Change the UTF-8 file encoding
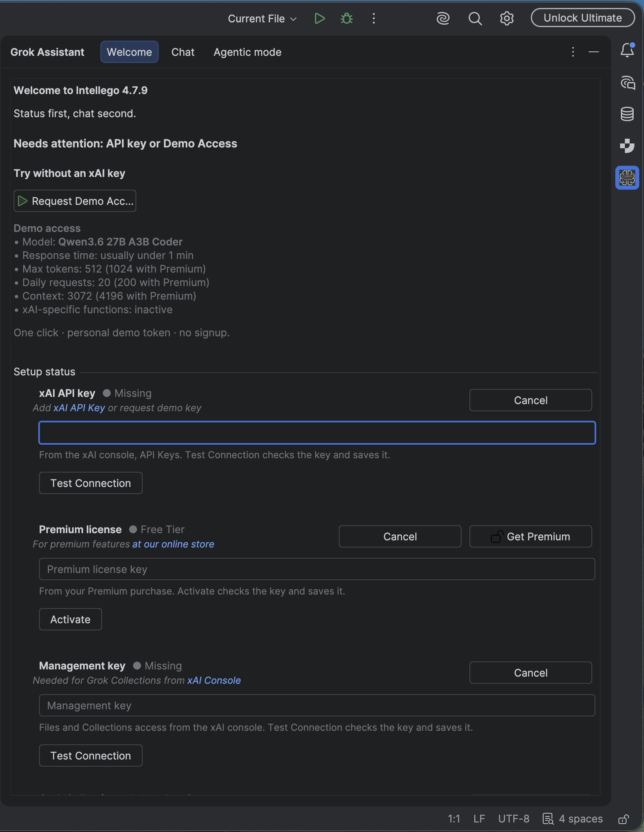The width and height of the screenshot is (644, 832). click(514, 819)
